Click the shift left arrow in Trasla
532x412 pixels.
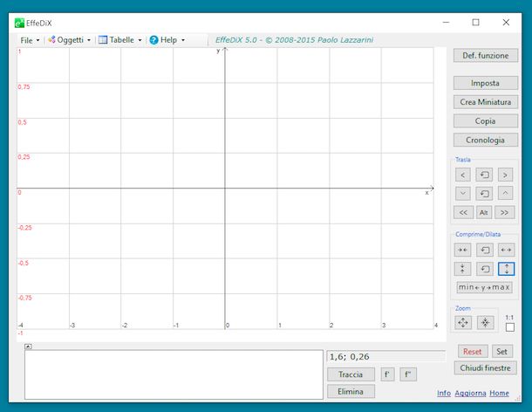463,175
